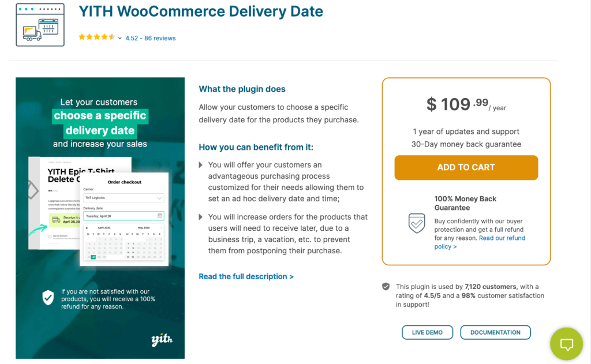Click the Money Back Guarantee shield icon

416,223
